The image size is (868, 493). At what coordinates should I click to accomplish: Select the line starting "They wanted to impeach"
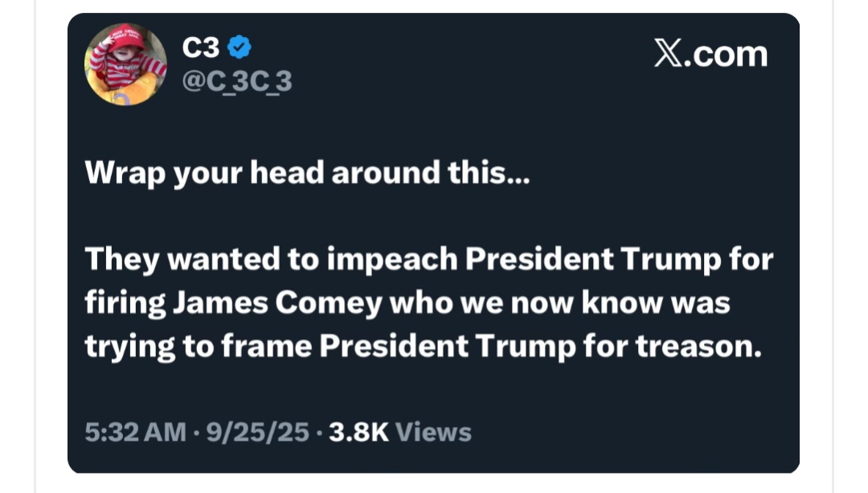pyautogui.click(x=428, y=260)
